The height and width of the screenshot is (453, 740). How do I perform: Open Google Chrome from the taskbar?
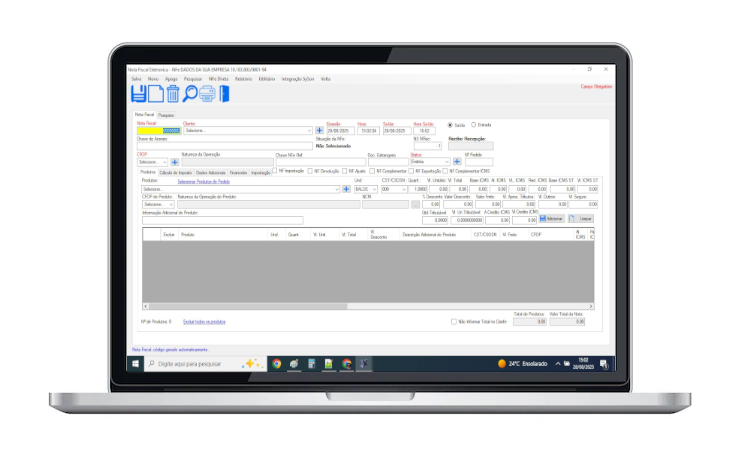tap(276, 364)
